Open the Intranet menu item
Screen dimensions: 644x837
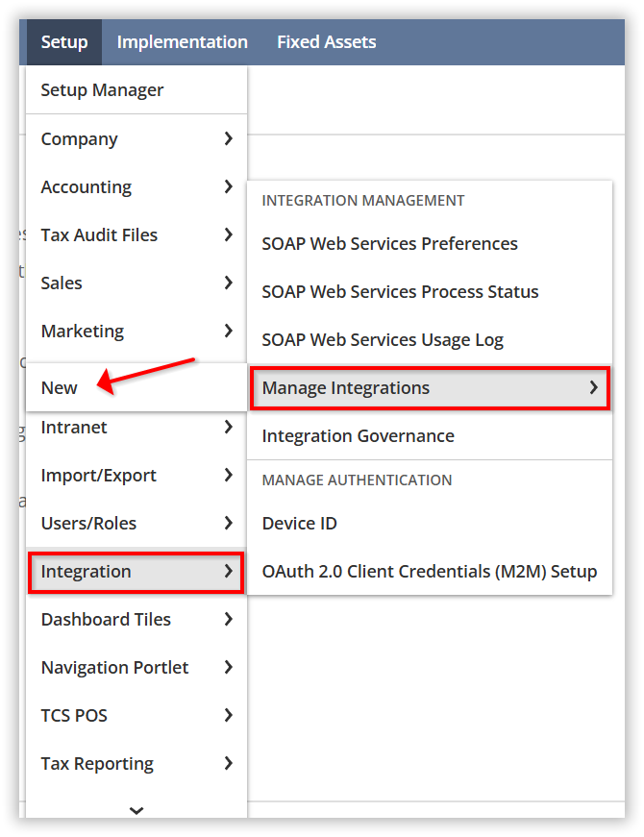[136, 427]
